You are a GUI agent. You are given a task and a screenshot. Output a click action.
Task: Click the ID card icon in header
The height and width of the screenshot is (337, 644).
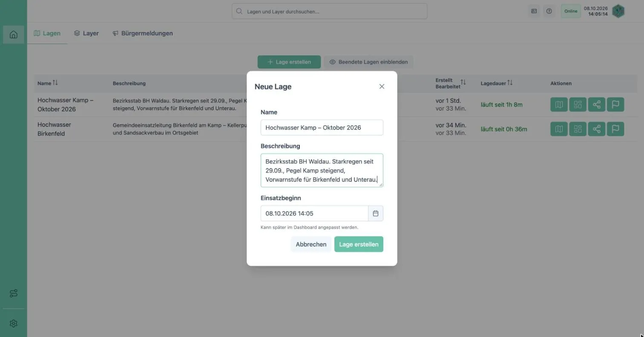(x=534, y=11)
